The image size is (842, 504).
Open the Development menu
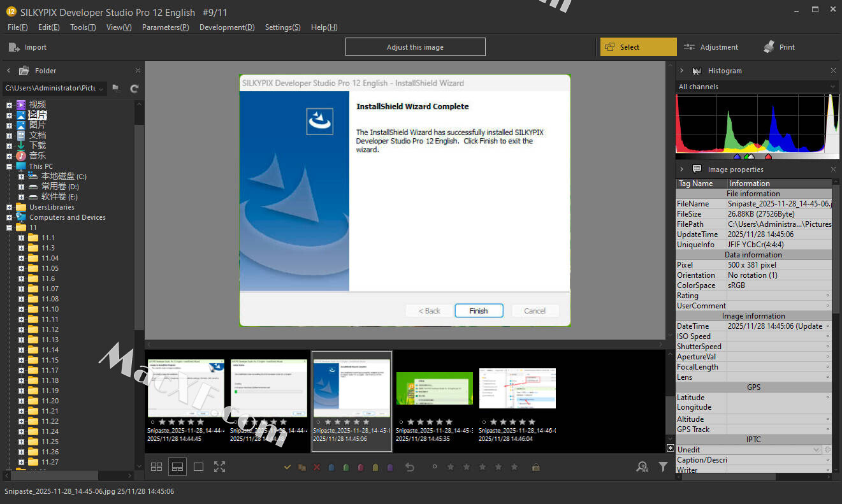point(226,27)
